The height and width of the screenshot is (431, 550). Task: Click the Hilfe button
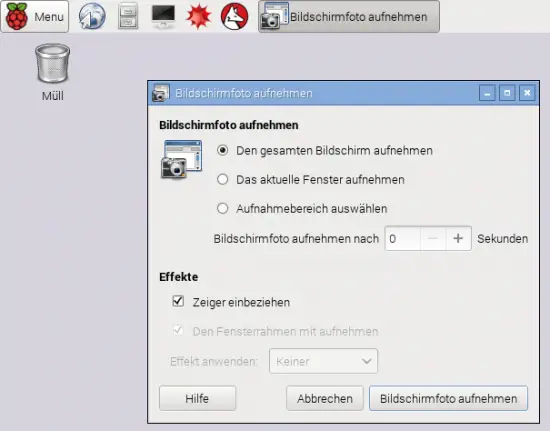(197, 398)
